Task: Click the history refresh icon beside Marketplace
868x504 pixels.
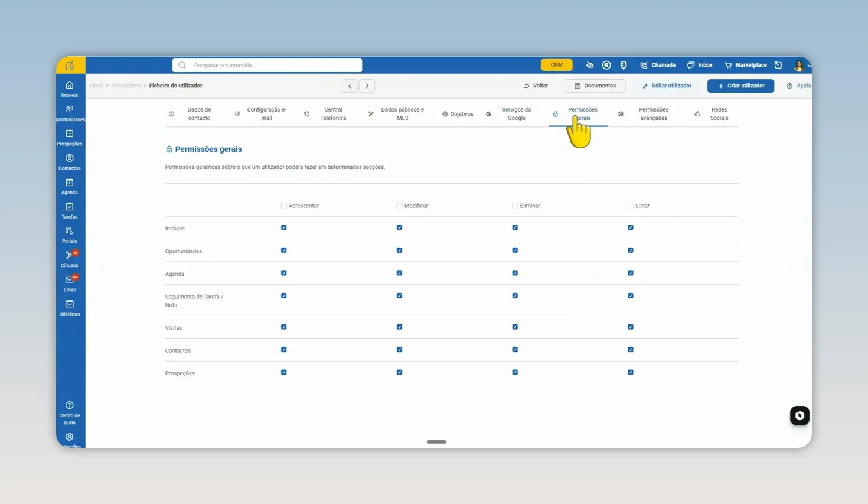Action: [x=778, y=65]
